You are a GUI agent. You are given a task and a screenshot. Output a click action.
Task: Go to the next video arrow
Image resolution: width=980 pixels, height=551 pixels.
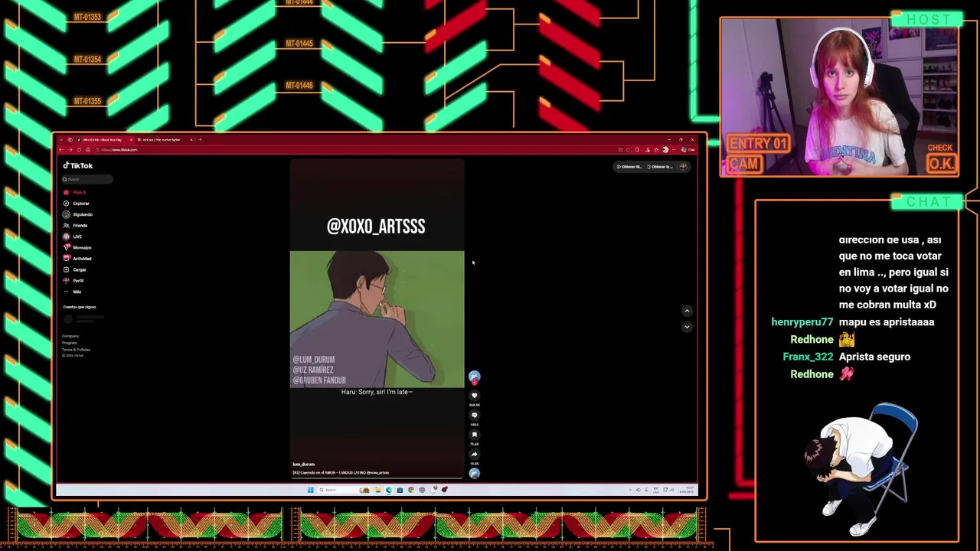click(687, 327)
